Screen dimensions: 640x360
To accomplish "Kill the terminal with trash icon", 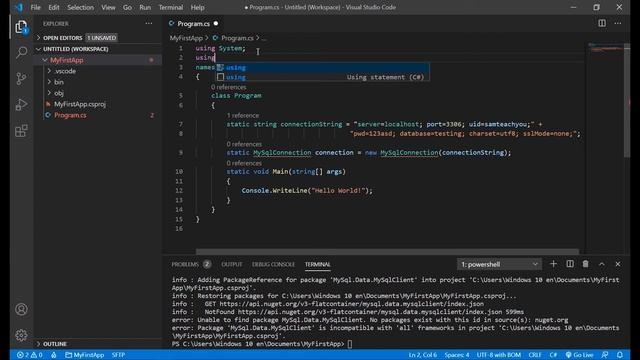I will (585, 264).
